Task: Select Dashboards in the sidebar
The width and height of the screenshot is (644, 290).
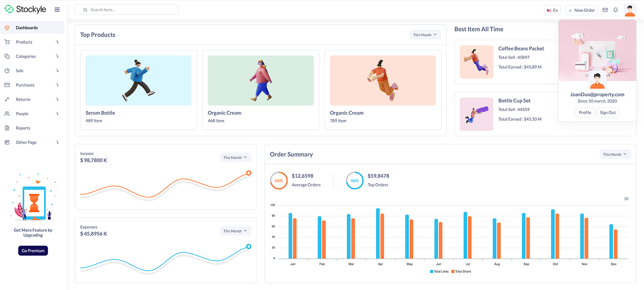Action: (x=27, y=28)
